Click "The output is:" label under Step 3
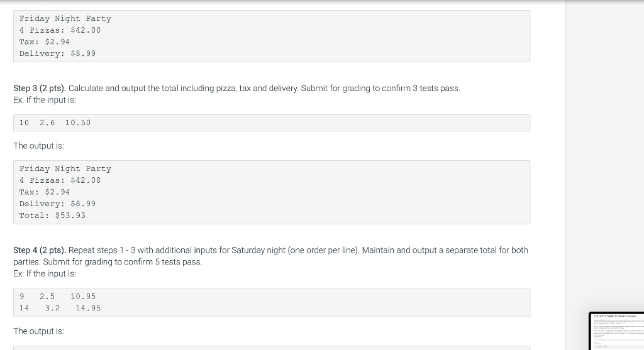644x350 pixels. [38, 146]
